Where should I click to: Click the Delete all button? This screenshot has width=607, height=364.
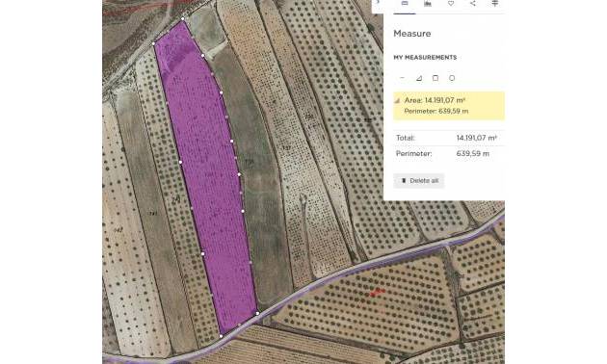point(419,181)
